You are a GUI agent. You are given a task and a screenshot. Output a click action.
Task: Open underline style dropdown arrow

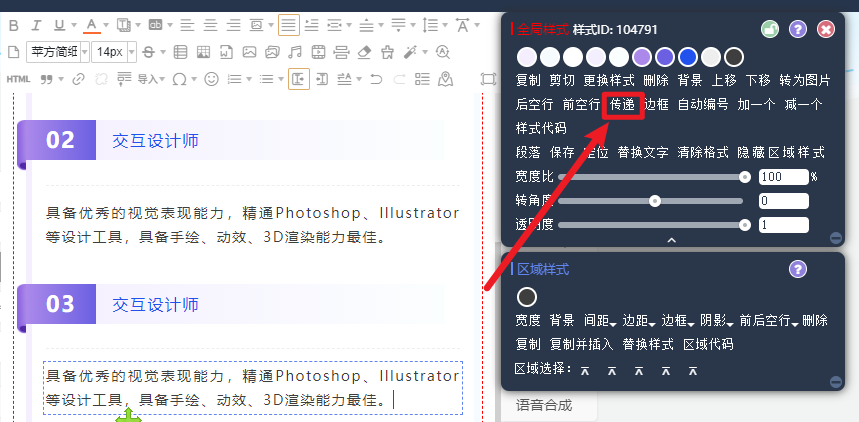coord(73,25)
